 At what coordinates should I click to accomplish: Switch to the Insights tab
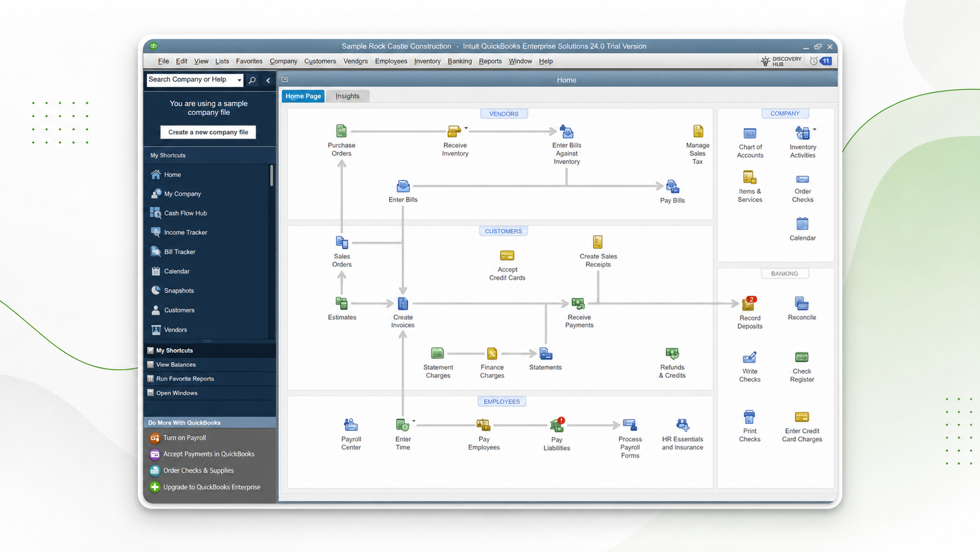348,96
